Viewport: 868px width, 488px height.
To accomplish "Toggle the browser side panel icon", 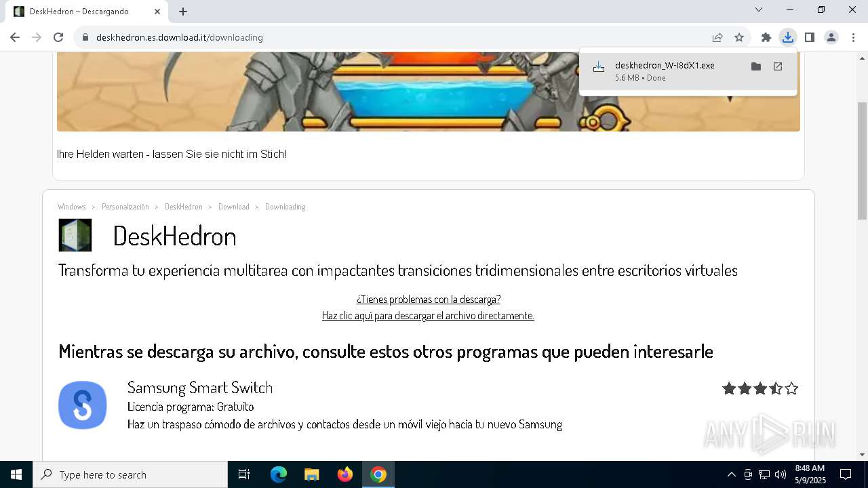I will click(x=810, y=37).
